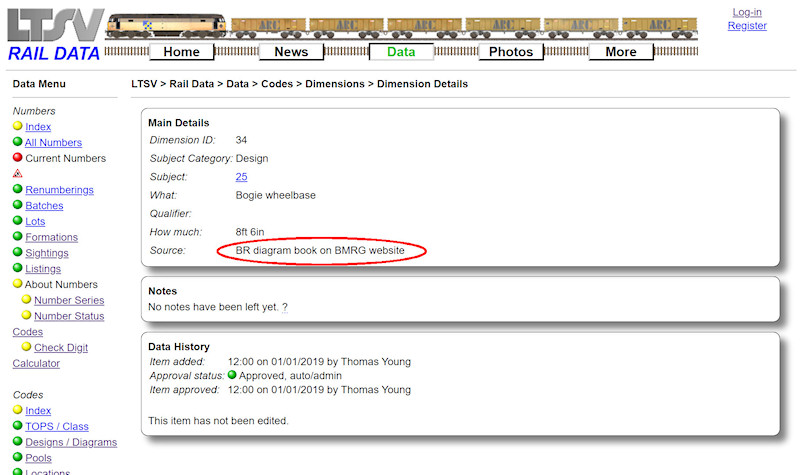Screen dimensions: 800x475
Task: Open the Number Status link
Action: tap(69, 316)
